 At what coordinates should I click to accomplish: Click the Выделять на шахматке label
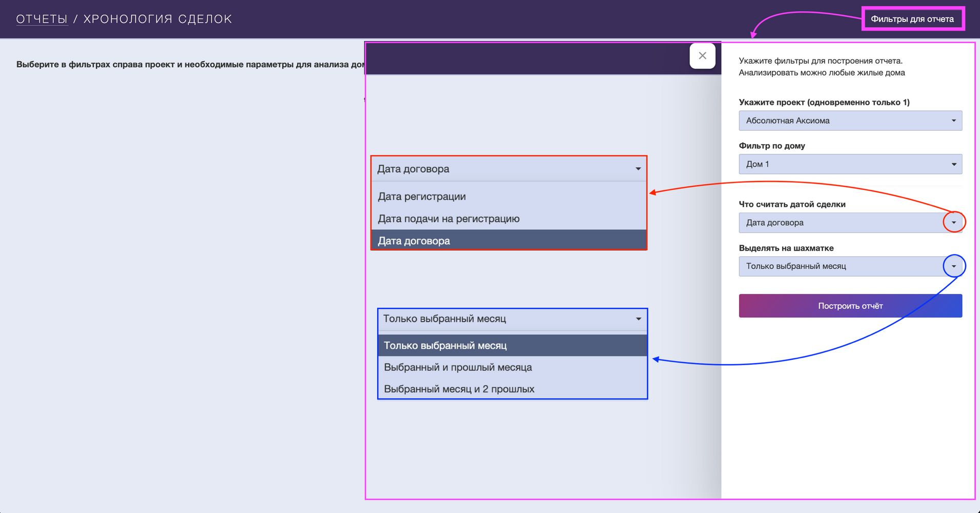[786, 248]
